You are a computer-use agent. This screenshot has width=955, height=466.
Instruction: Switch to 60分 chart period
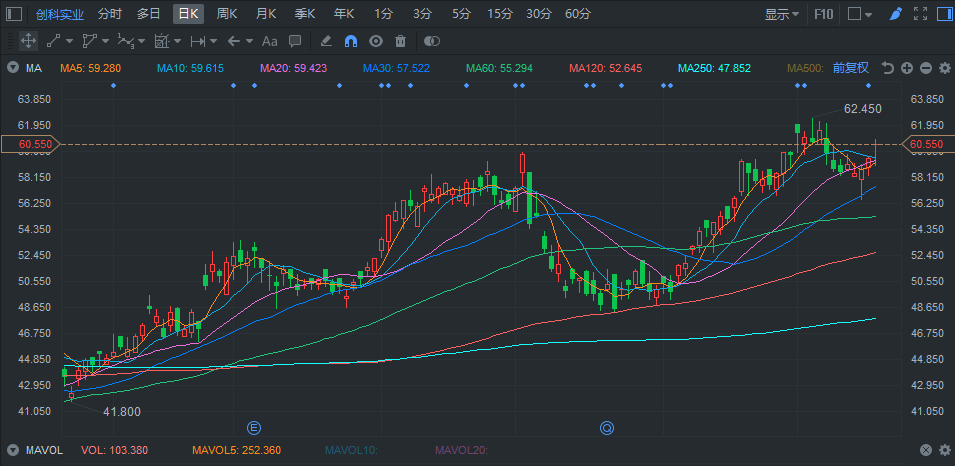[x=577, y=14]
